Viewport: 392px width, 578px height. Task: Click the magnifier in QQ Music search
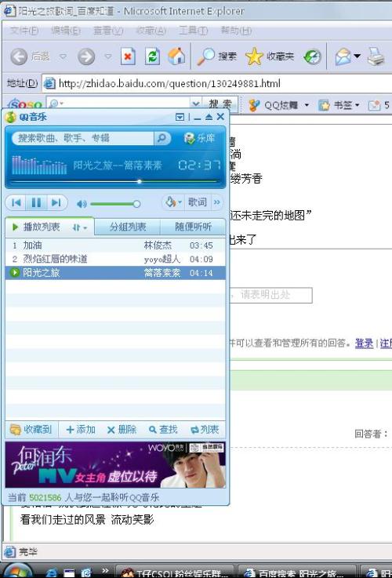pyautogui.click(x=162, y=138)
